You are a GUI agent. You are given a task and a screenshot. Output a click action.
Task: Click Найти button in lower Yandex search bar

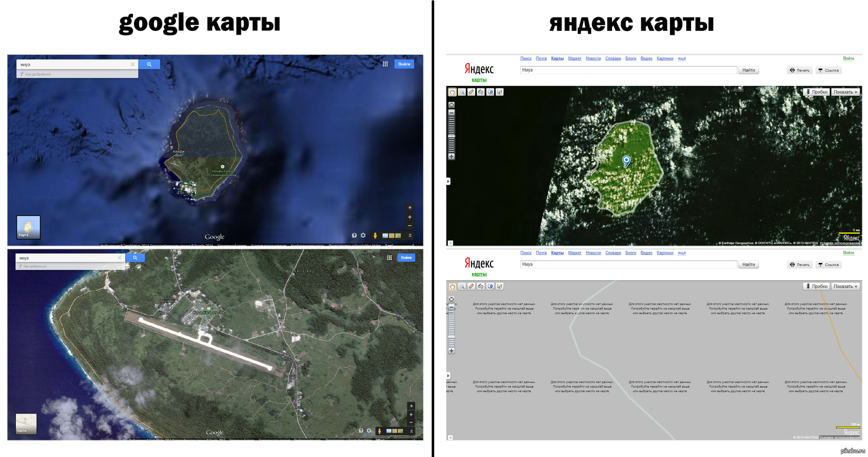(x=749, y=264)
